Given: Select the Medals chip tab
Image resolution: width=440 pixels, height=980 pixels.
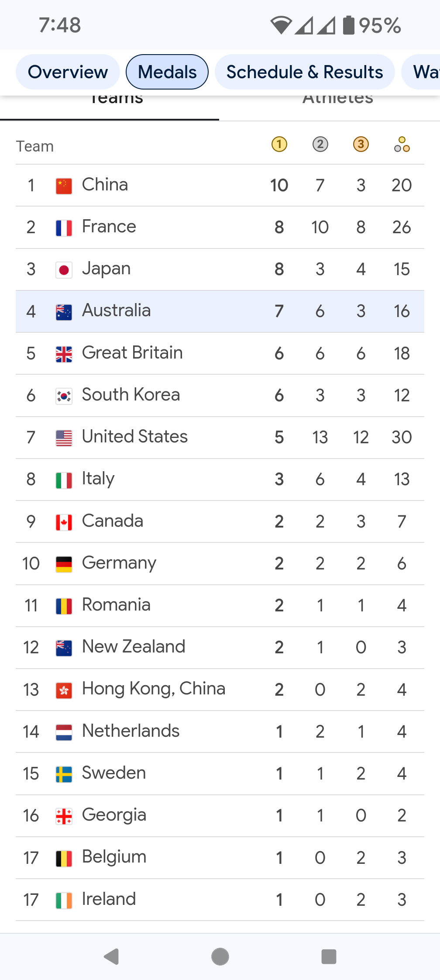Looking at the screenshot, I should pyautogui.click(x=167, y=72).
